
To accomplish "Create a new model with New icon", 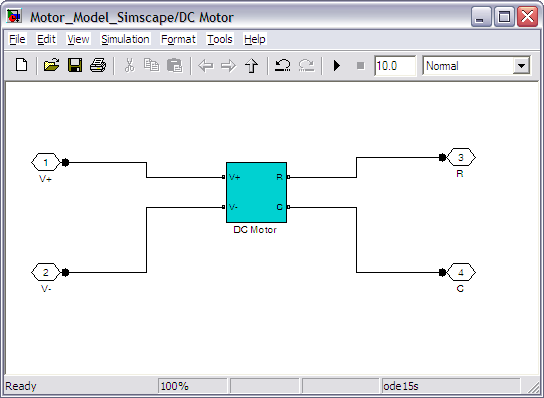I will point(22,65).
